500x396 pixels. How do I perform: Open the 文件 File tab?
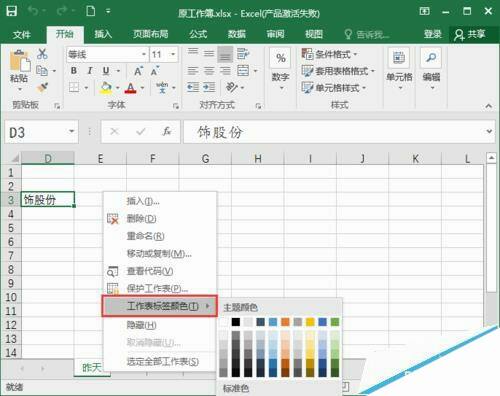pyautogui.click(x=22, y=34)
